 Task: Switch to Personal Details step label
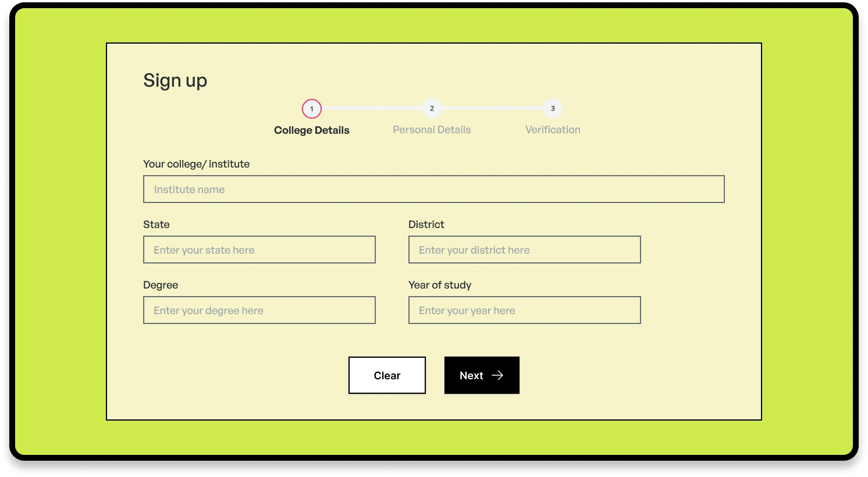click(x=432, y=130)
